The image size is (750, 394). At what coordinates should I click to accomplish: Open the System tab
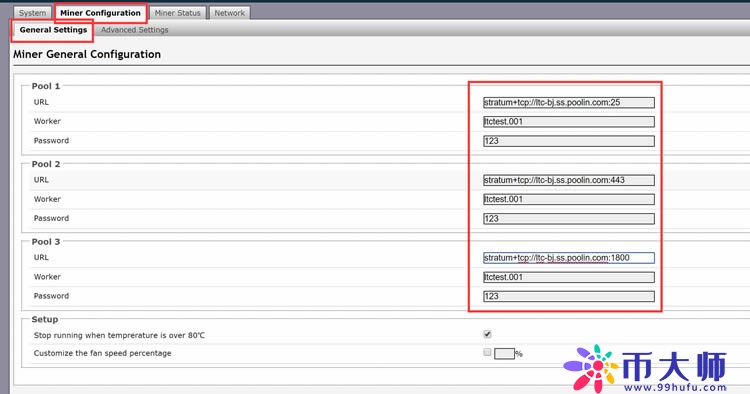click(x=32, y=13)
